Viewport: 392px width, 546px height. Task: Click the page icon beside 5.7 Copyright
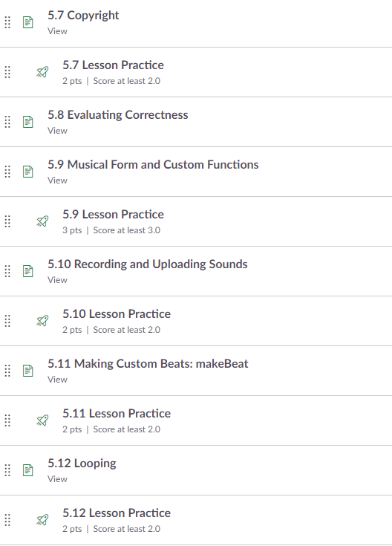click(x=28, y=22)
